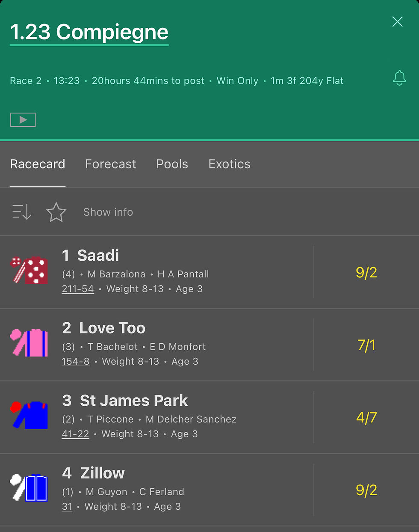
Task: Select Saadi's 9/2 odds
Action: (x=366, y=272)
